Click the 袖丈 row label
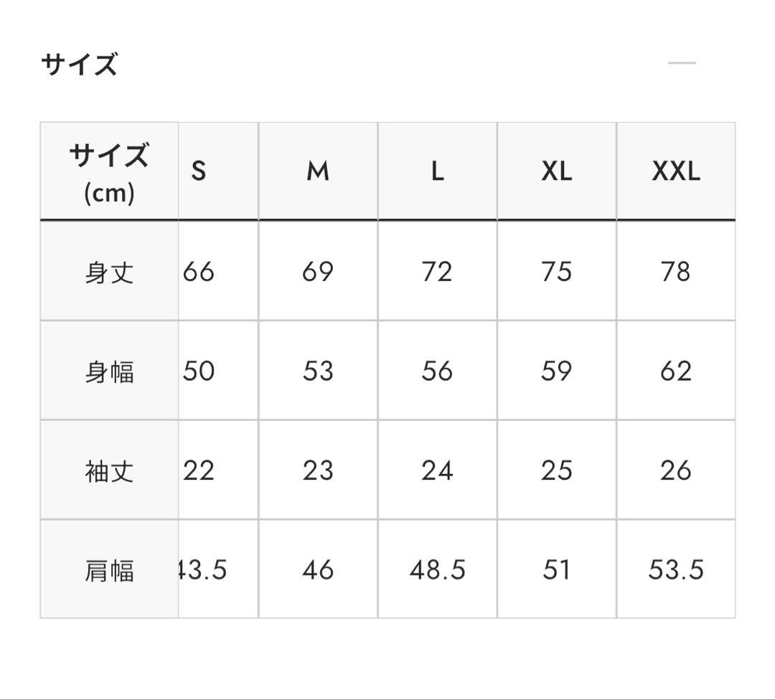Image resolution: width=775 pixels, height=700 pixels. [x=109, y=470]
